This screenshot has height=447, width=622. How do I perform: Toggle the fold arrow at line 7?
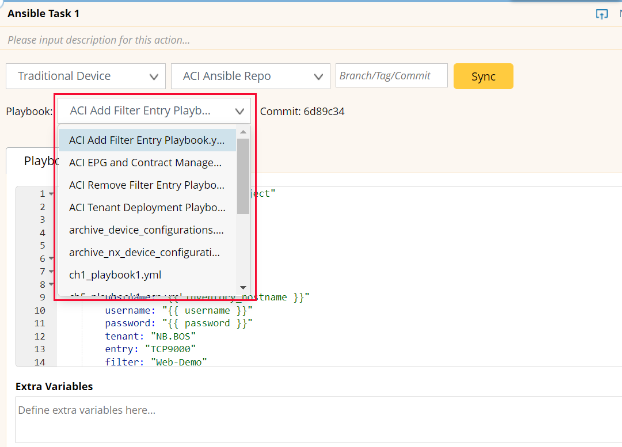pyautogui.click(x=50, y=271)
